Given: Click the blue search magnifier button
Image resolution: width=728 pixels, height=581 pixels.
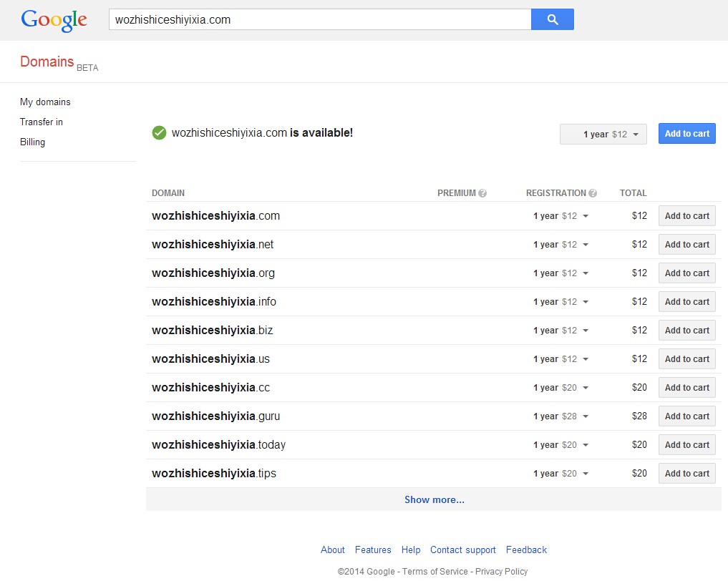Looking at the screenshot, I should point(552,20).
